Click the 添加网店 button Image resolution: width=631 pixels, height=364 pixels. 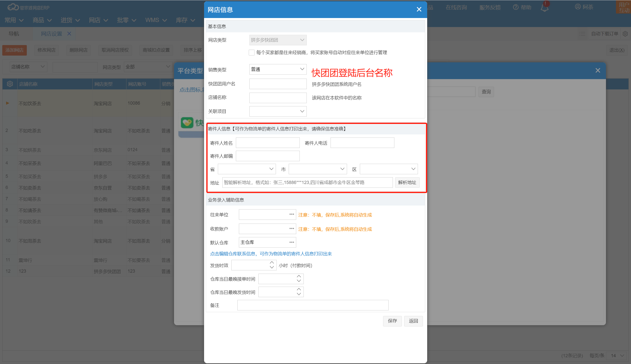pyautogui.click(x=15, y=50)
